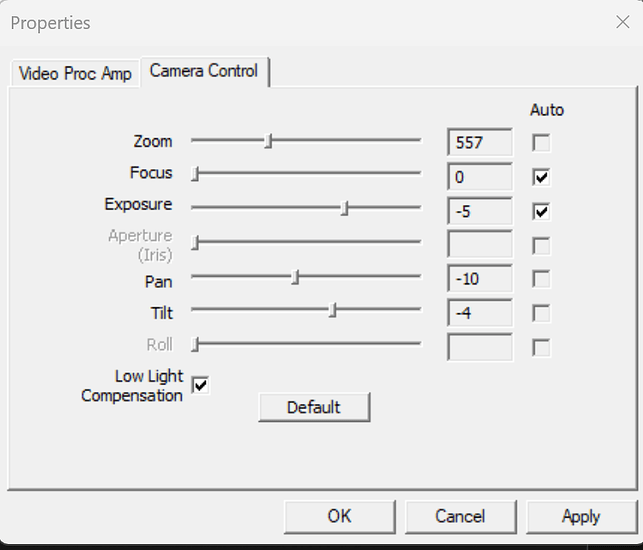Toggle Low Light Compensation checkbox
The height and width of the screenshot is (550, 643).
pos(201,385)
